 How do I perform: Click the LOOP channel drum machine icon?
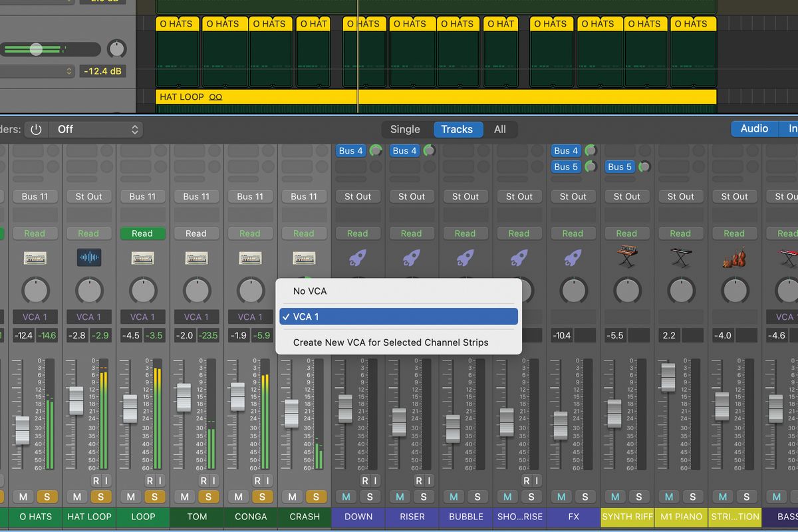click(x=142, y=258)
